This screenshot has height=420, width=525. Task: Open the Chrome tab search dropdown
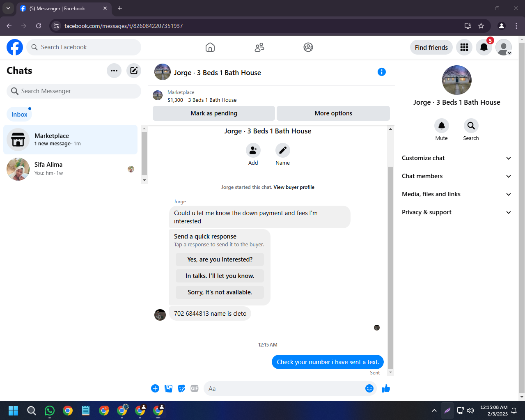pos(8,8)
